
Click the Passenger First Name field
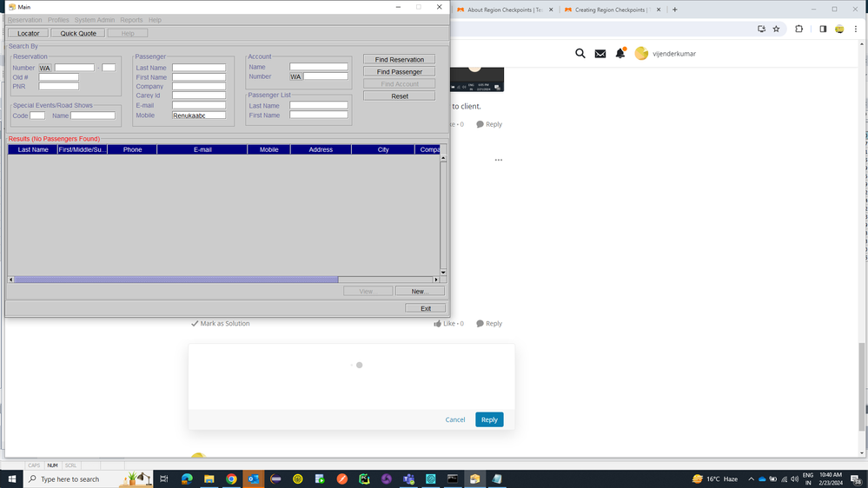pos(199,77)
